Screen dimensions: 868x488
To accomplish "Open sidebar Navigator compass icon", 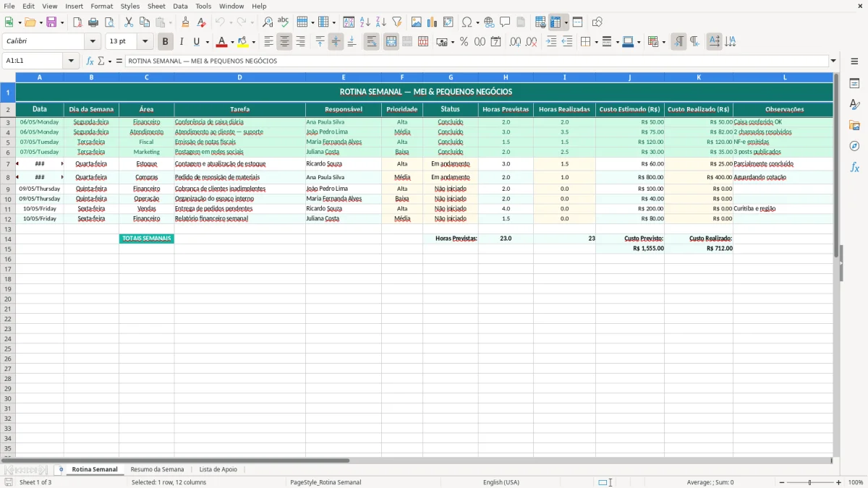I will click(854, 146).
